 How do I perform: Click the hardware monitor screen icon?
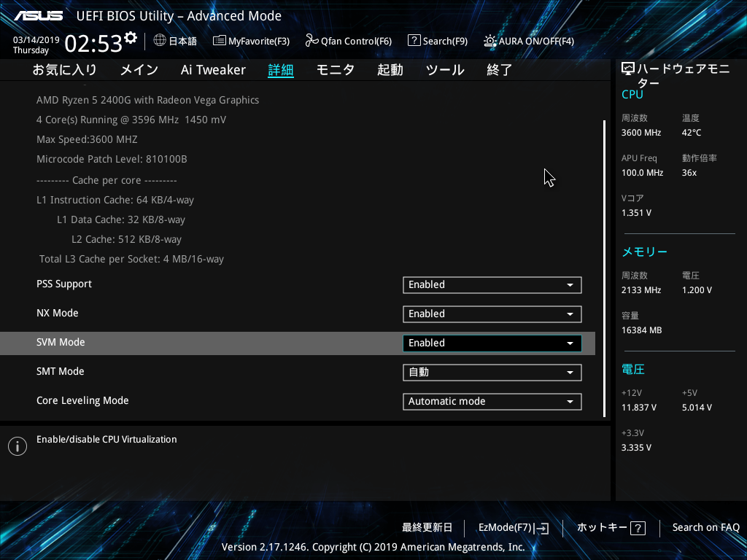[628, 69]
